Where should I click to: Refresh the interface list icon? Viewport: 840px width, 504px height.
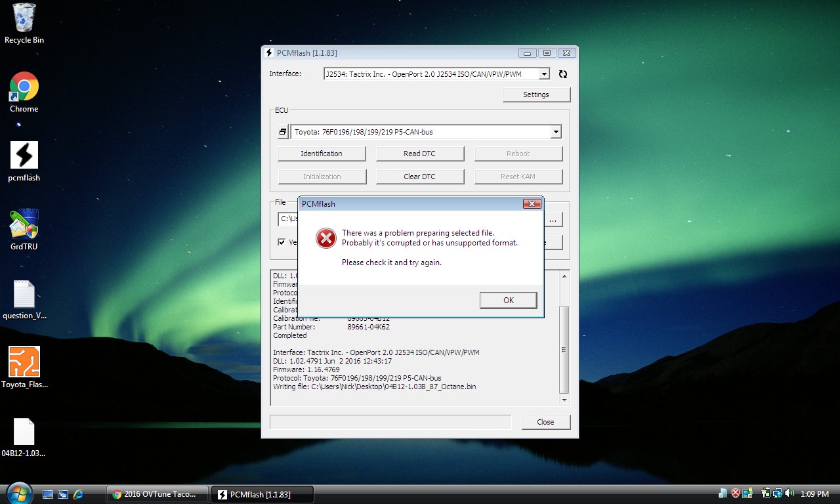click(562, 74)
